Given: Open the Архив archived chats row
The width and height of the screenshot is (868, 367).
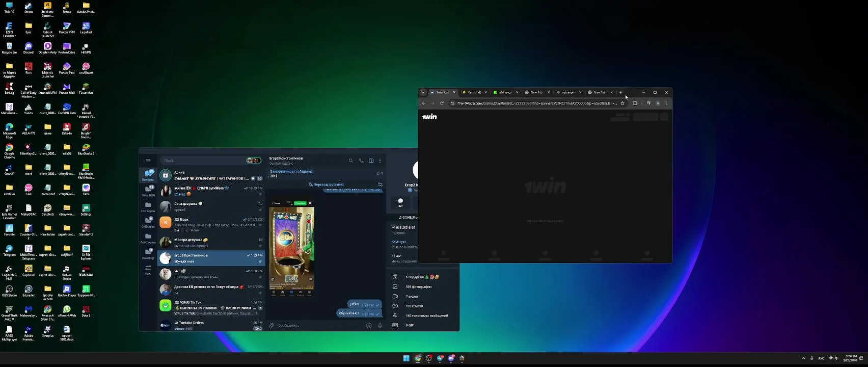Looking at the screenshot, I should pyautogui.click(x=211, y=175).
